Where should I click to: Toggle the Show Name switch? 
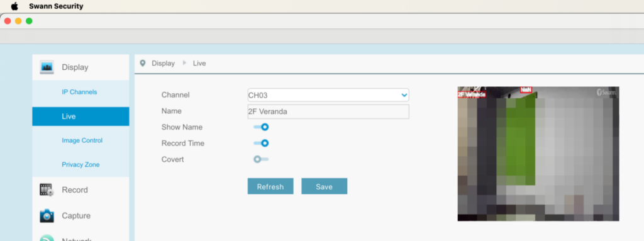point(261,127)
